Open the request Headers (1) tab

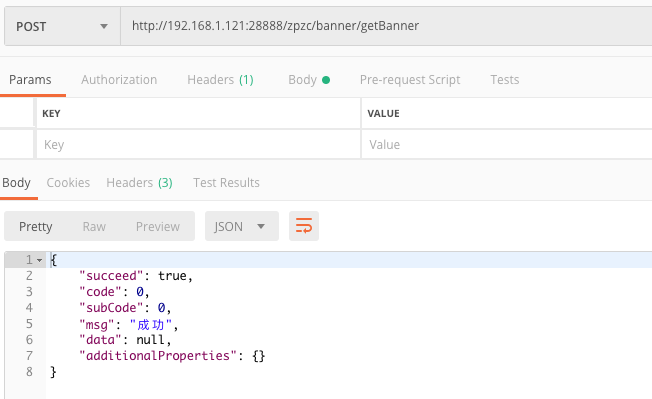point(220,80)
